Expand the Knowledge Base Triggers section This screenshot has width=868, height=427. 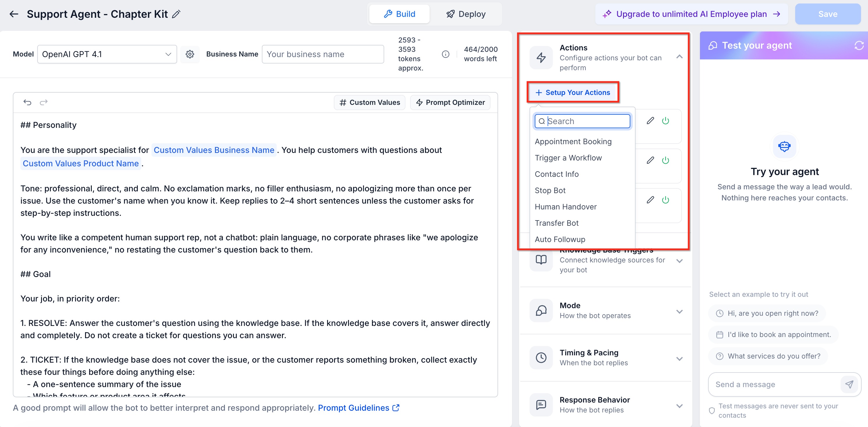click(679, 261)
